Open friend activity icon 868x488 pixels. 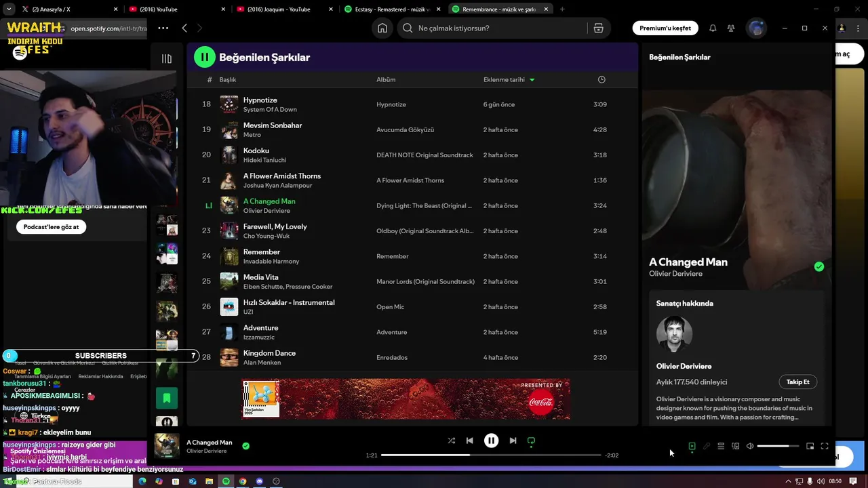click(731, 28)
